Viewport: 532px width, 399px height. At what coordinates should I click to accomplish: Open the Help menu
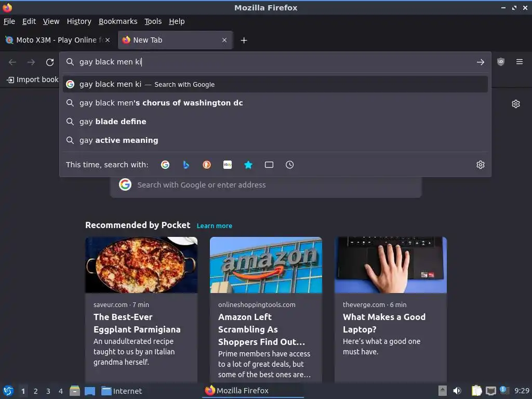pyautogui.click(x=177, y=21)
